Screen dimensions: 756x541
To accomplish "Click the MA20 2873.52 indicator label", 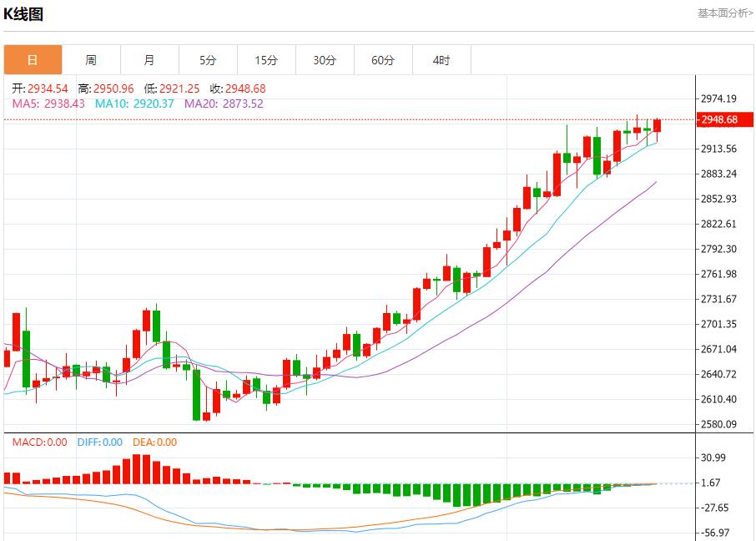I will pyautogui.click(x=224, y=104).
